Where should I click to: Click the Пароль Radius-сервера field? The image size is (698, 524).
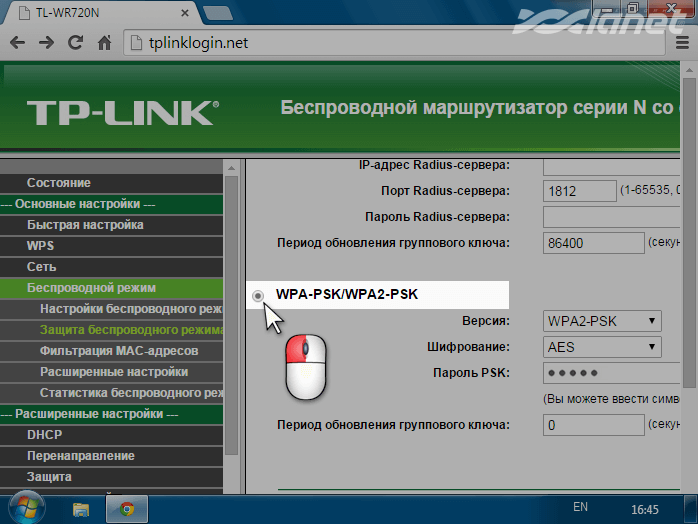click(611, 217)
